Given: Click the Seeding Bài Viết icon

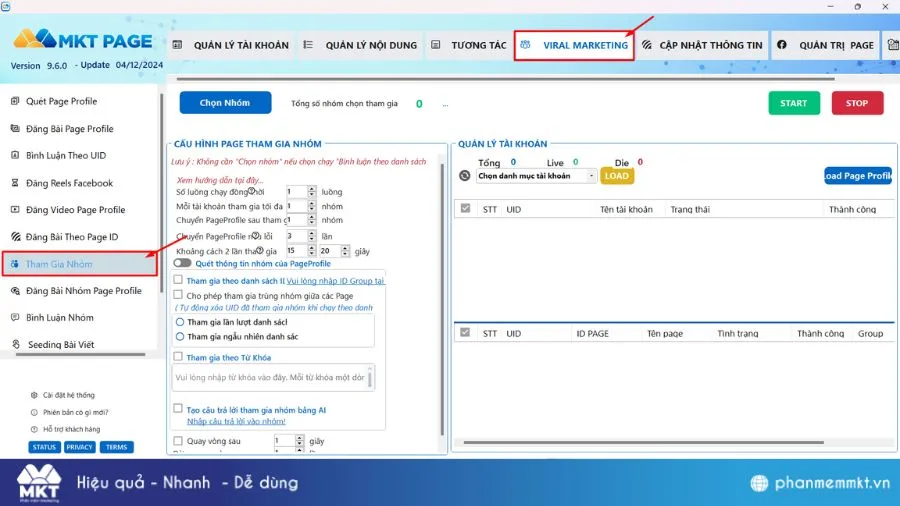Looking at the screenshot, I should pos(14,345).
